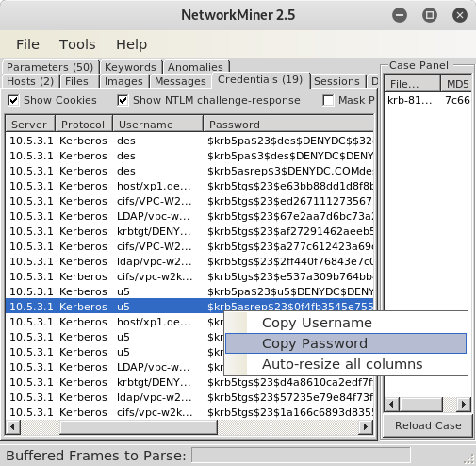This screenshot has width=476, height=466.
Task: Sort by the Password column header
Action: [288, 125]
